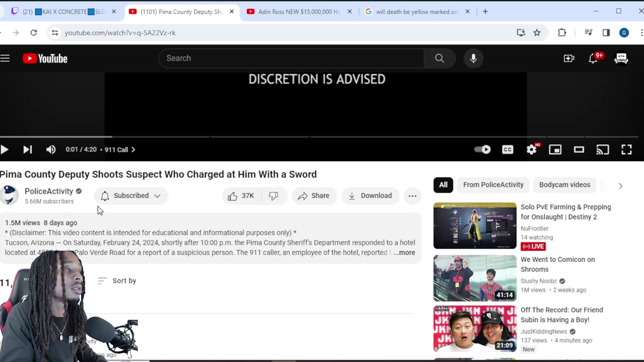View site information icon
The image size is (644, 362).
point(54,33)
